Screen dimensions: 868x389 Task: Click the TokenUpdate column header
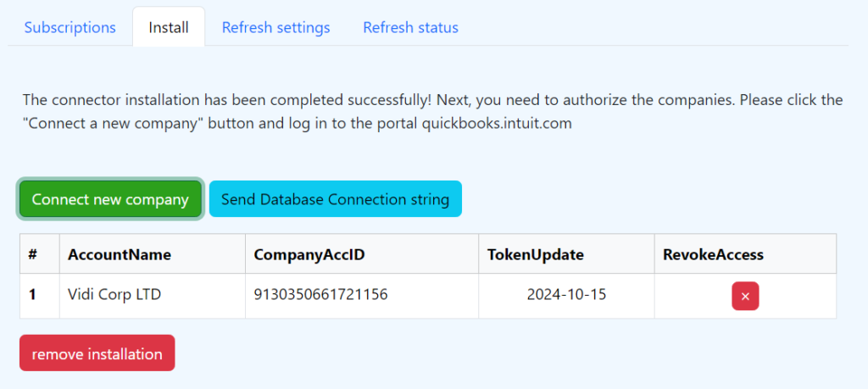tap(536, 254)
